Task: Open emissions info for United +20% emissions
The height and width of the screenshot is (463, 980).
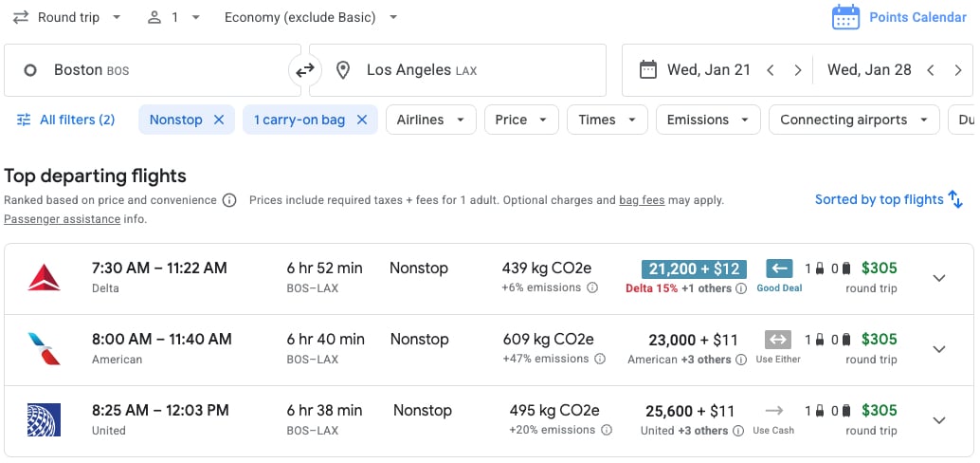Action: [x=606, y=431]
